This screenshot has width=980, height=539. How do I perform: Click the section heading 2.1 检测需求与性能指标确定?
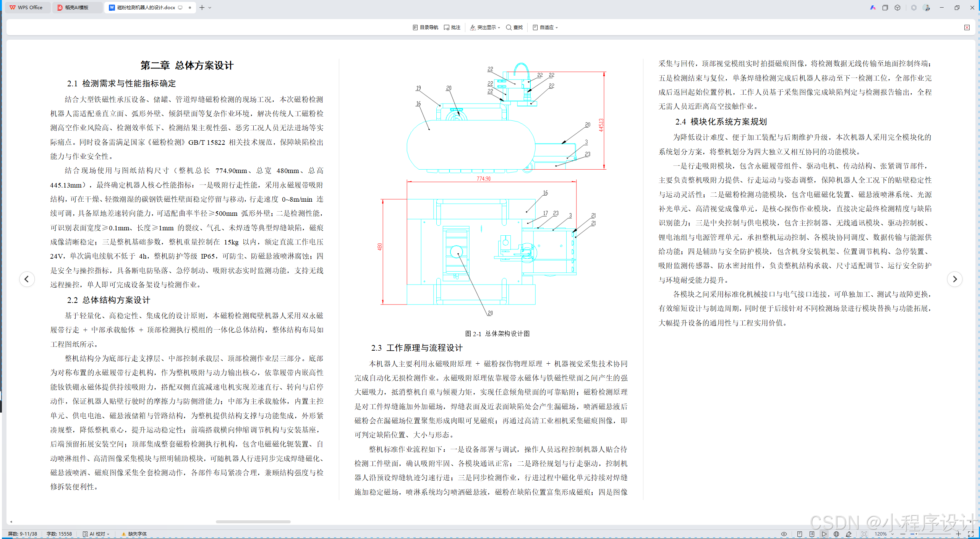121,83
